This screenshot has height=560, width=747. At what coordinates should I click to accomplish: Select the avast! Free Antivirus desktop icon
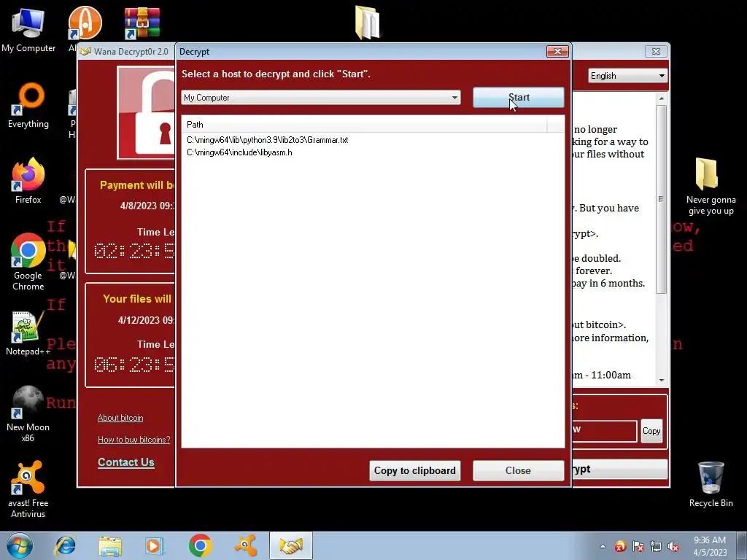click(28, 489)
